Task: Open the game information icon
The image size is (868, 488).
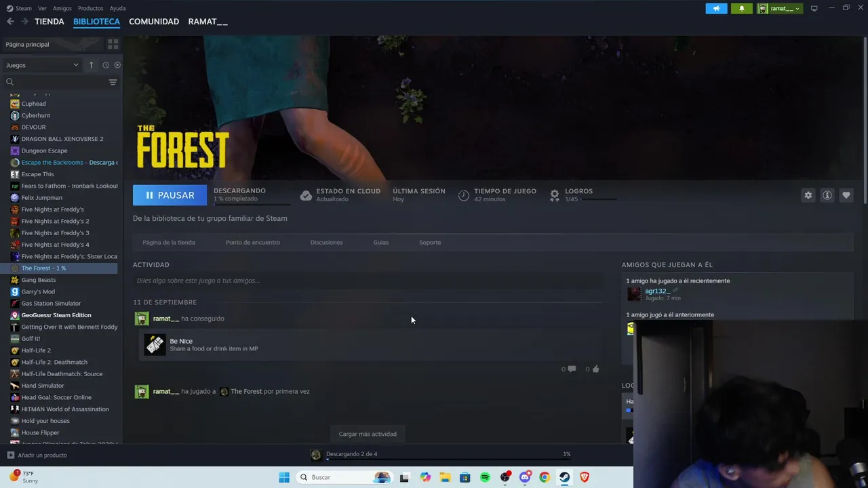Action: tap(827, 195)
